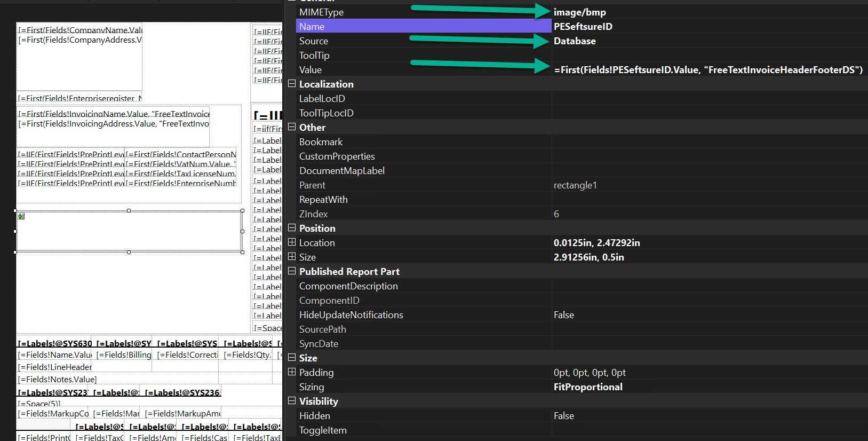Click the [=Fields!MarkupCo cell
This screenshot has height=441, width=868.
pos(53,414)
